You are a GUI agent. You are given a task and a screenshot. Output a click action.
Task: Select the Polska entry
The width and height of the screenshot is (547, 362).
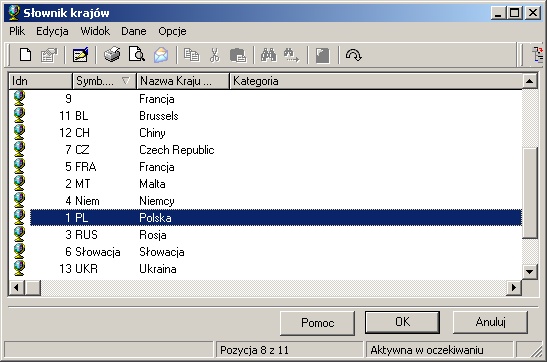[x=276, y=218]
